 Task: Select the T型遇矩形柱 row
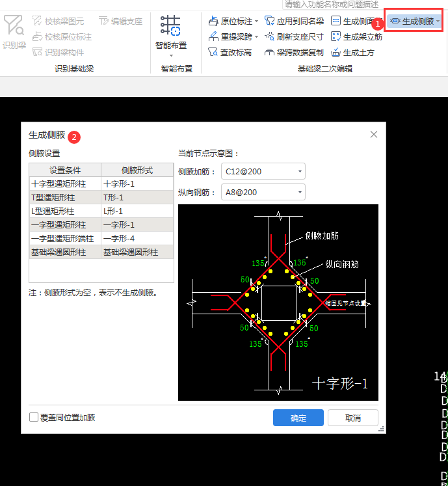[101, 197]
